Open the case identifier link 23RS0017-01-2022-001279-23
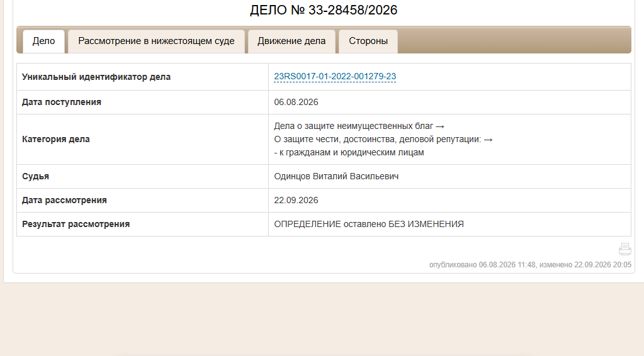 point(335,76)
